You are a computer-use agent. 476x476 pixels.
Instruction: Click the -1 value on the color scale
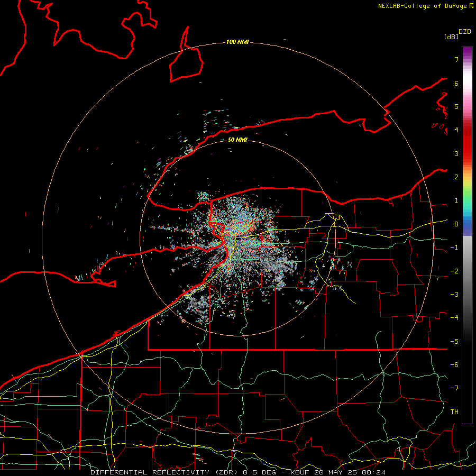pyautogui.click(x=454, y=248)
